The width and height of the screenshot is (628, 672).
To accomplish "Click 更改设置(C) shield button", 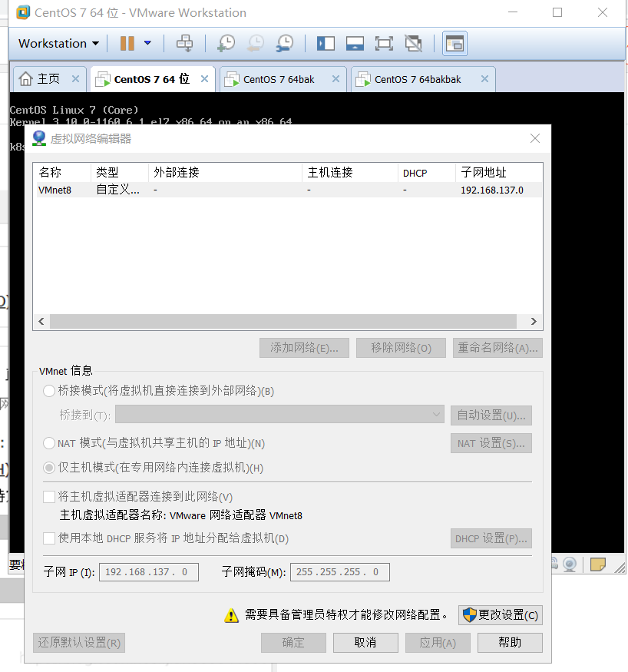I will click(501, 615).
